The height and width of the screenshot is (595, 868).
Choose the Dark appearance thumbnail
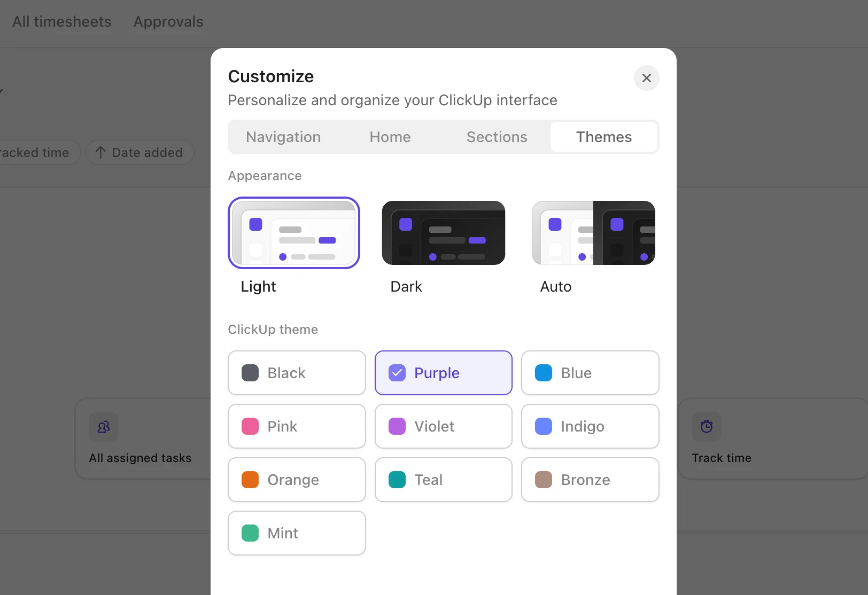(x=444, y=233)
